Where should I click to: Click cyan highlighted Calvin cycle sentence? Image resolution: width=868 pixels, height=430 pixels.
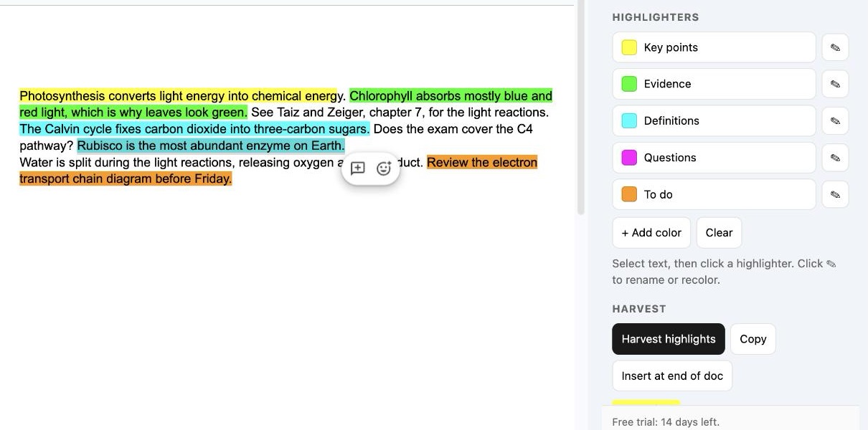[194, 129]
